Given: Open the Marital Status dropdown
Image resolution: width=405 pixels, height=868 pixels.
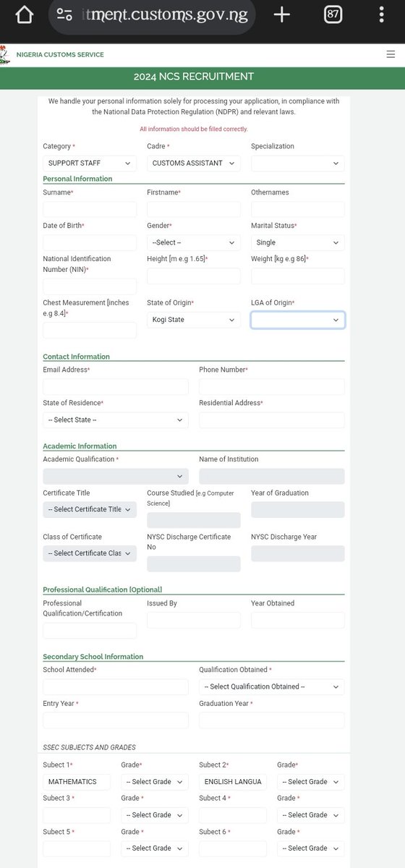Looking at the screenshot, I should tap(298, 242).
